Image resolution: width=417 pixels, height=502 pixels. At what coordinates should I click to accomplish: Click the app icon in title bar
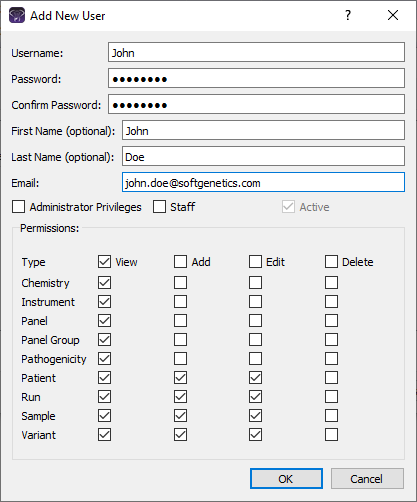coord(17,16)
